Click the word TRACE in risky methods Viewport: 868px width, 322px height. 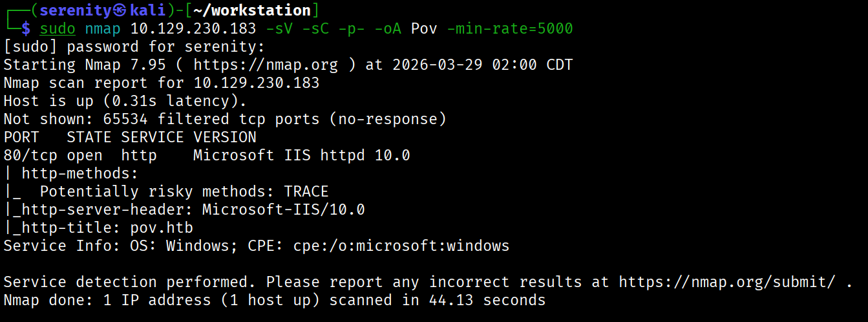[306, 191]
